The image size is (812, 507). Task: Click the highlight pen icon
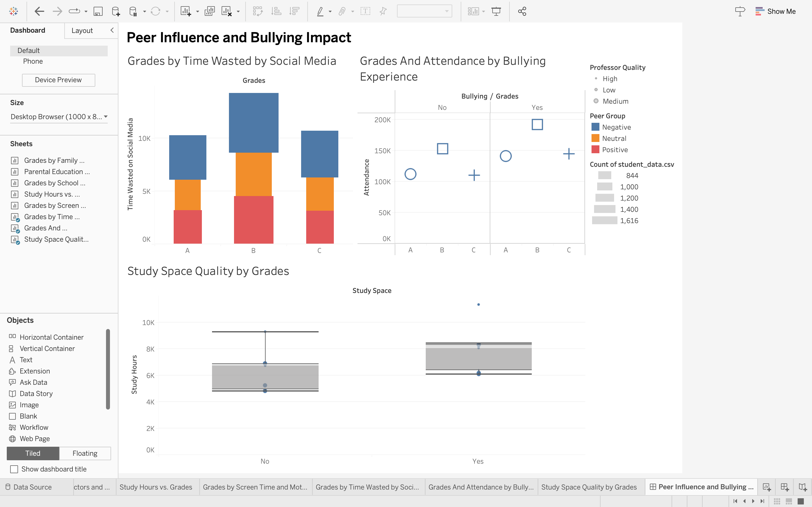[x=320, y=11]
